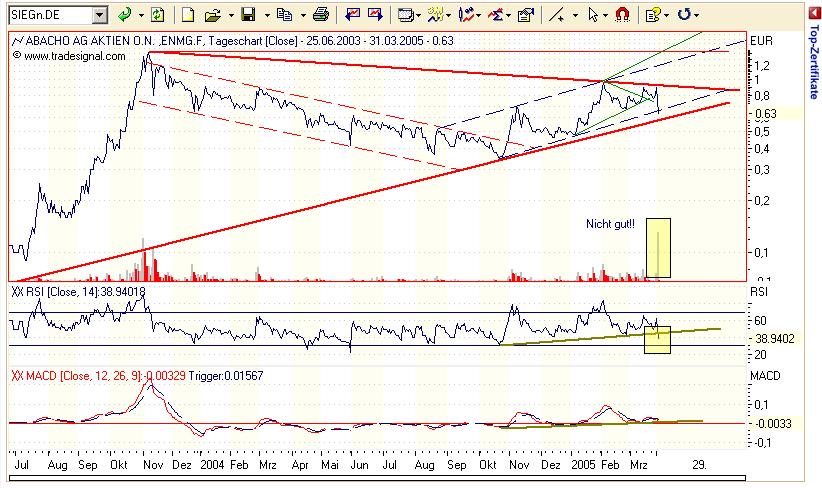Click the sigma formula icon

point(495,15)
